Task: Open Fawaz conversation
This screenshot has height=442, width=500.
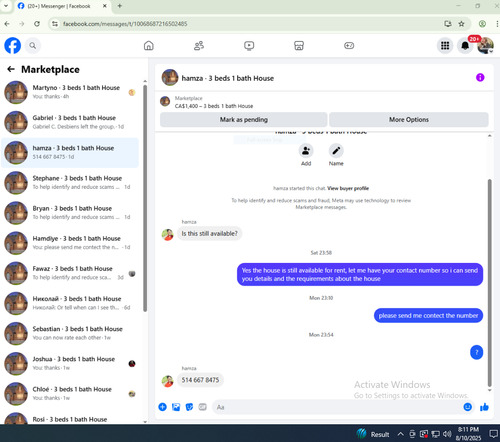Action: tap(70, 273)
